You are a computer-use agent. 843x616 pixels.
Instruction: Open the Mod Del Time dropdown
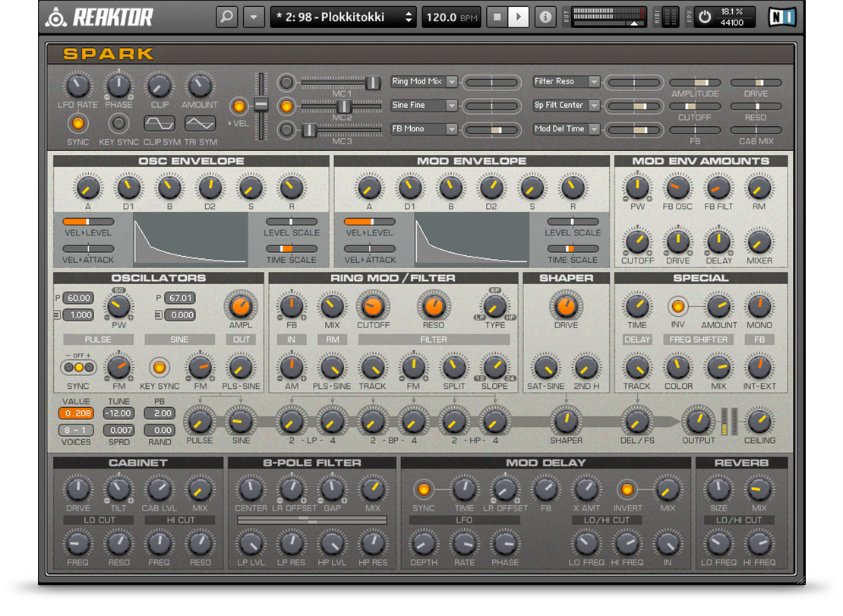[567, 129]
